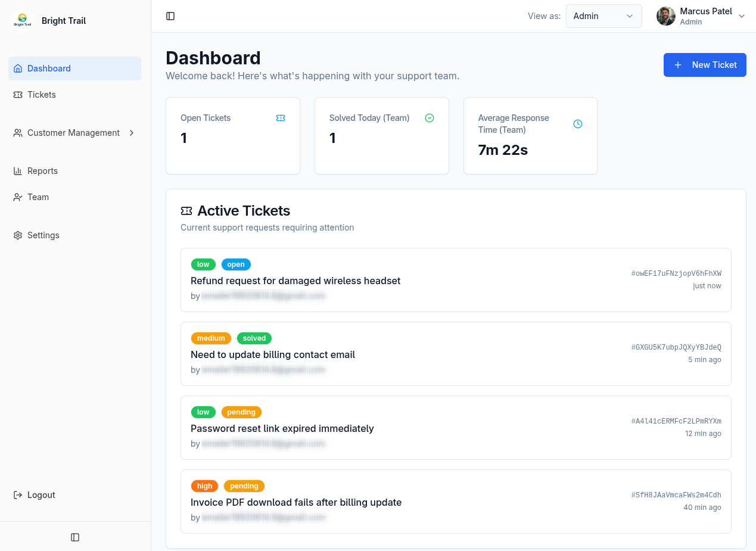Click the ticket icon beside Tickets nav item
The image size is (756, 551).
tap(17, 94)
